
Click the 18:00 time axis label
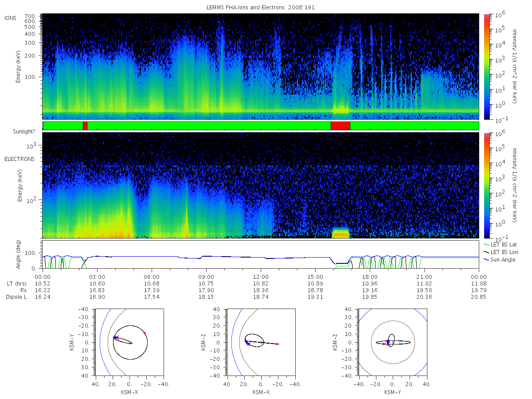tap(370, 275)
